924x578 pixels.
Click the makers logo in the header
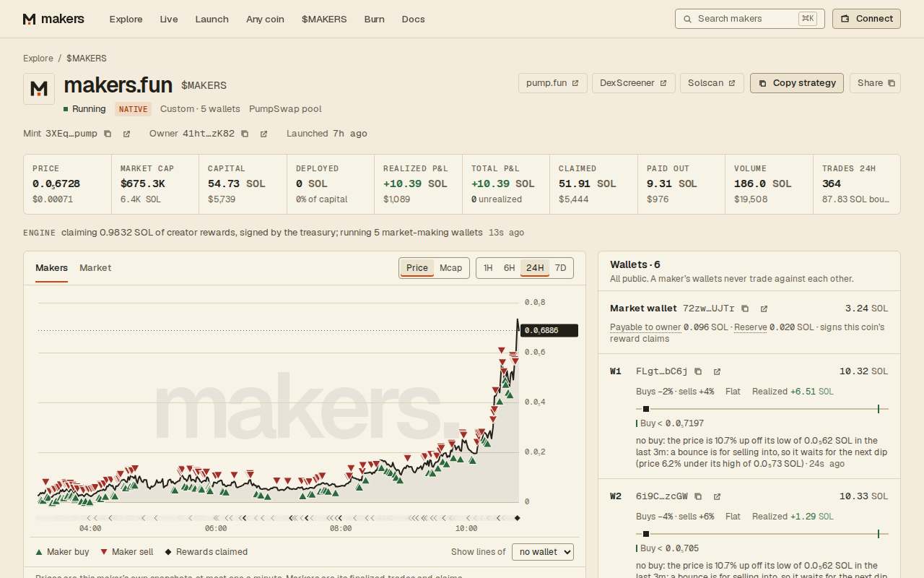coord(53,19)
